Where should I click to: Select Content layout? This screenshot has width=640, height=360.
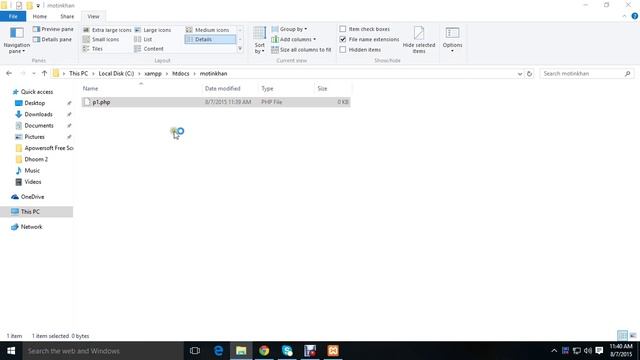click(x=149, y=49)
